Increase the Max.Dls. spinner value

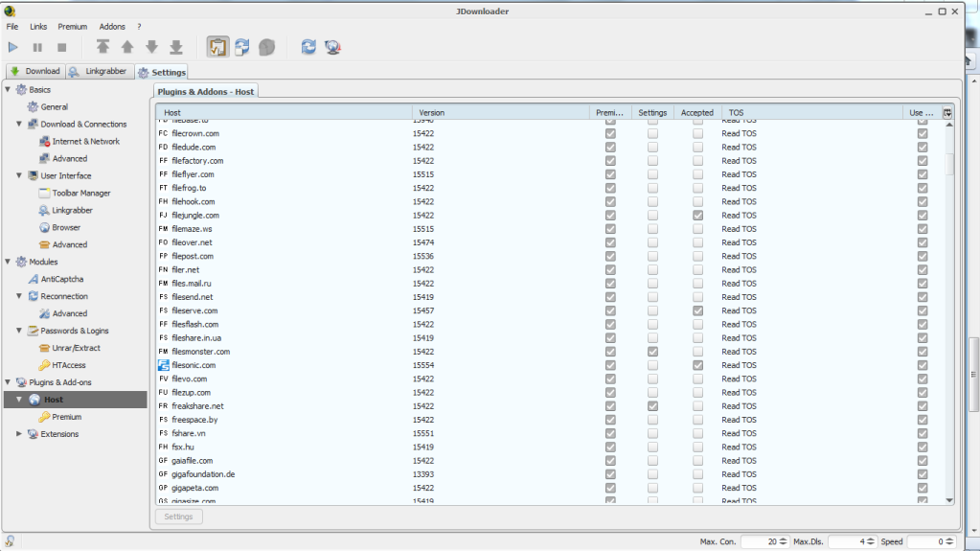pyautogui.click(x=870, y=540)
